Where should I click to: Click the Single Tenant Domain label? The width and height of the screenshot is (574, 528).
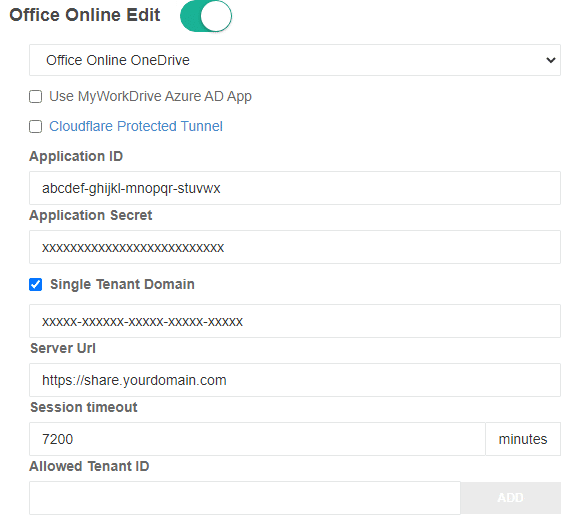coord(122,285)
